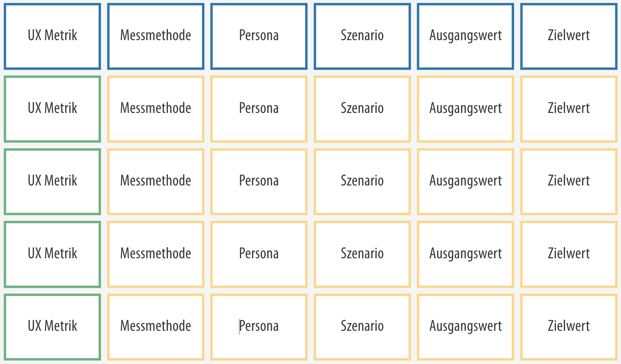Click the first yellow-bordered Ausgangswert box
This screenshot has height=364, width=621.
point(465,109)
